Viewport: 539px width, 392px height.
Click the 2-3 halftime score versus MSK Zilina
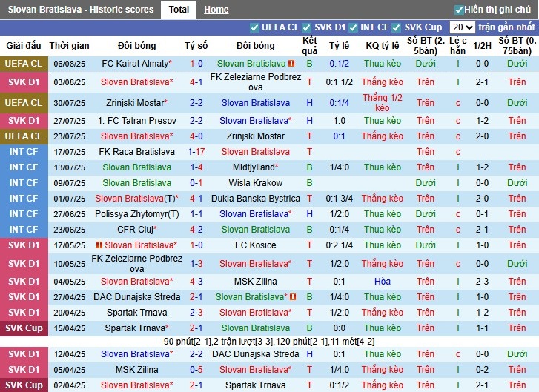click(482, 282)
